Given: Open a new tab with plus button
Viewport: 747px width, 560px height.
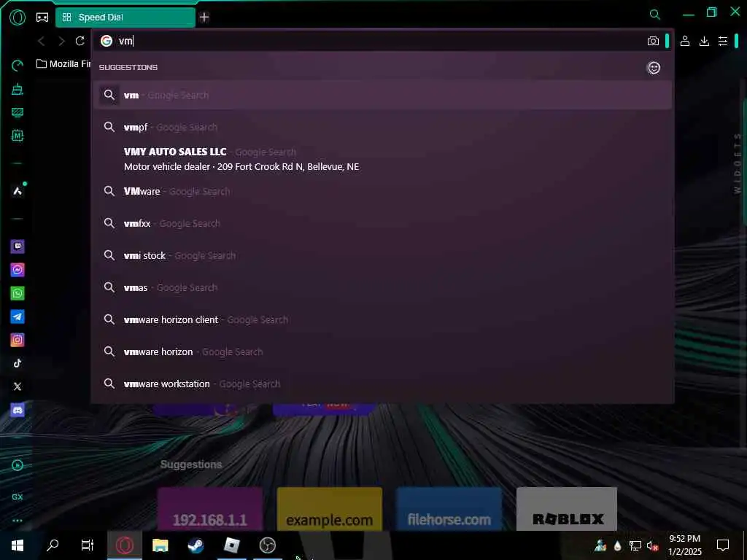Looking at the screenshot, I should [204, 17].
